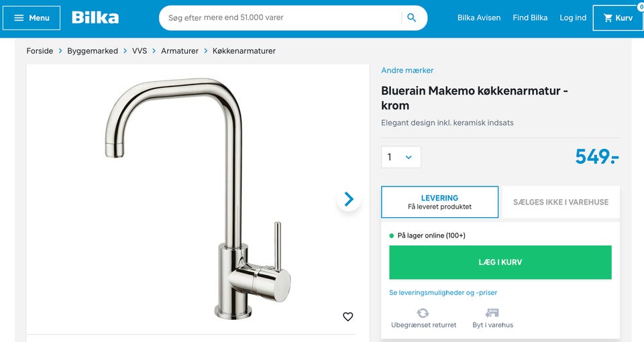Image resolution: width=644 pixels, height=342 pixels.
Task: Add product to favorites with heart icon
Action: coord(347,317)
